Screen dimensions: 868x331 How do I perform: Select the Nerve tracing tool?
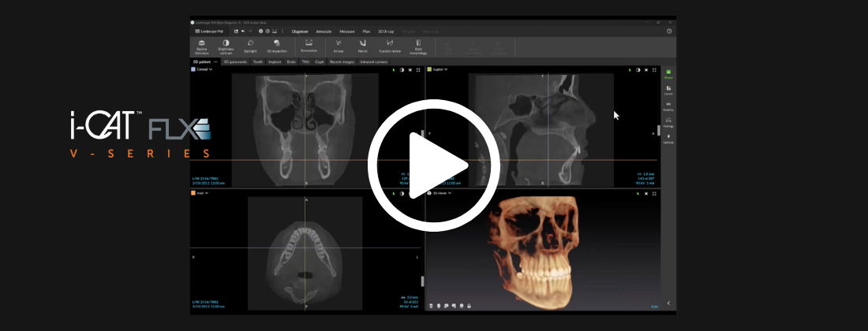pos(363,46)
